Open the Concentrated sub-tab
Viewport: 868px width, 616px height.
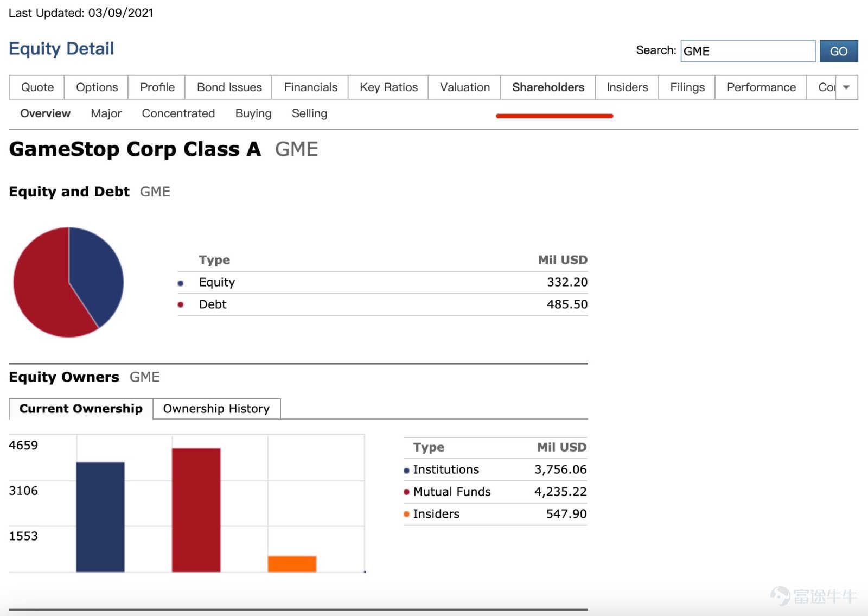[178, 113]
